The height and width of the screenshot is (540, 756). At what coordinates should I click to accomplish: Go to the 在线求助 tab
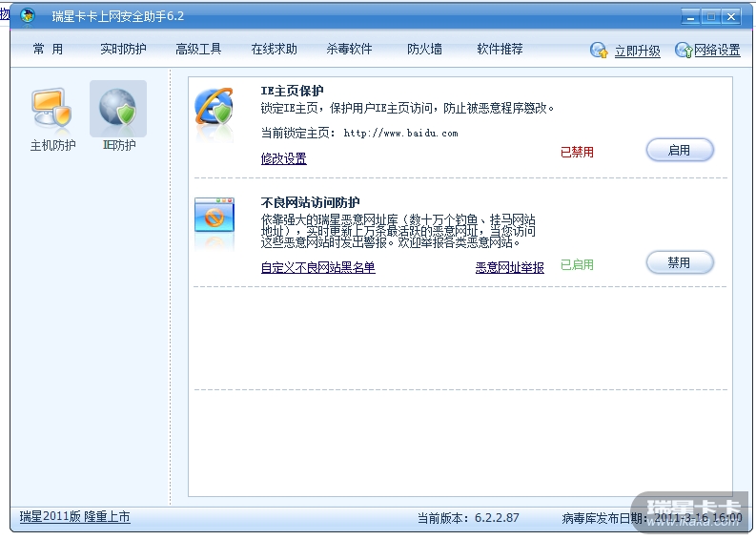tap(274, 49)
